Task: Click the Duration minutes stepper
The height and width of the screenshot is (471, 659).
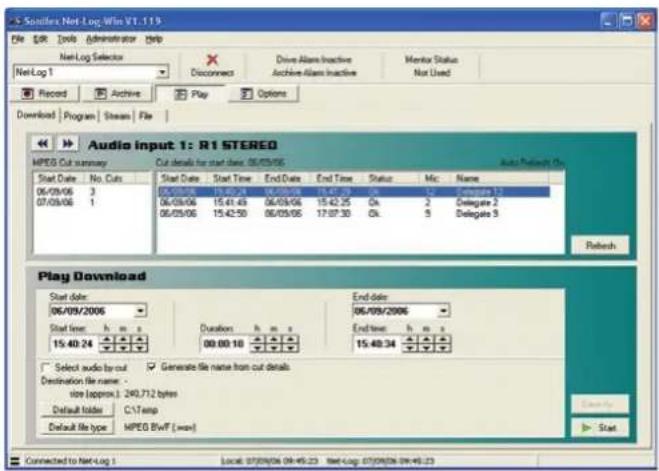Action: click(274, 344)
